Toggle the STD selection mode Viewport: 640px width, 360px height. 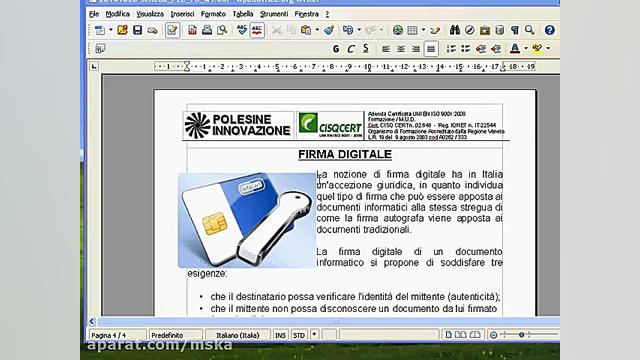coord(299,335)
